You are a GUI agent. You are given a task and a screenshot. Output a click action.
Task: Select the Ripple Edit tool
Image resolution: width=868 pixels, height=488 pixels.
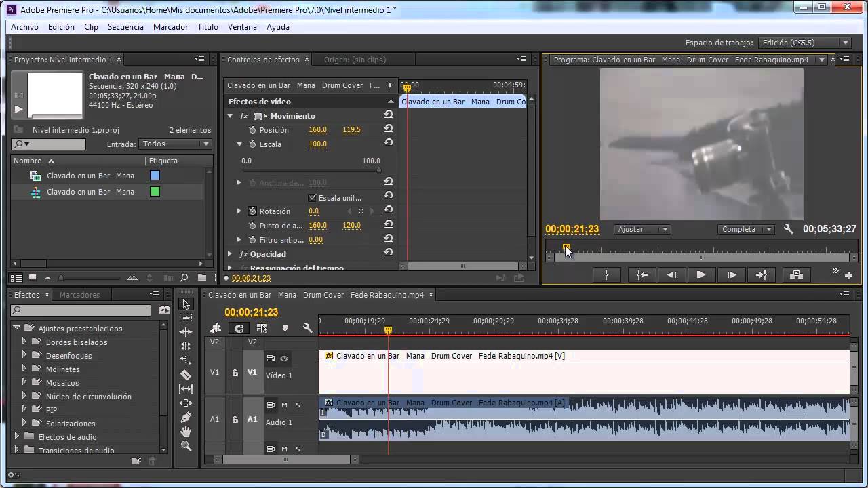tap(186, 332)
